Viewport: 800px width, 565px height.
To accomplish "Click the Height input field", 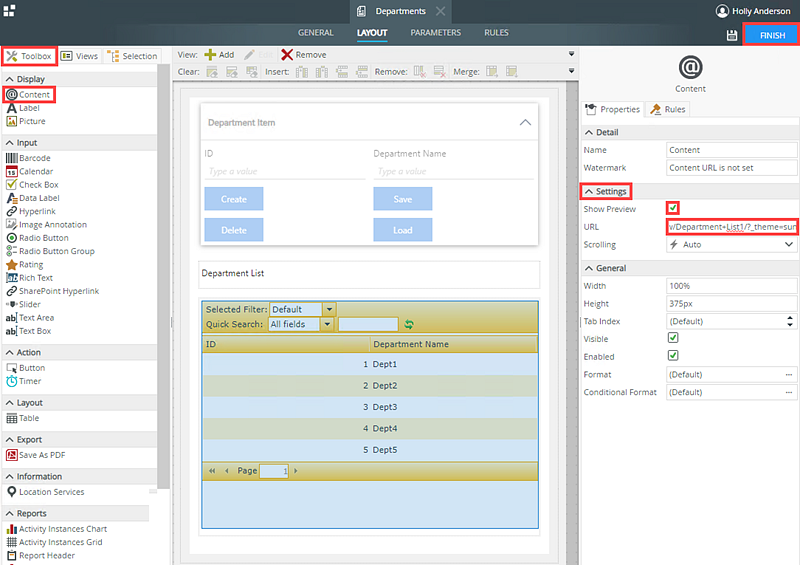I will (x=731, y=303).
